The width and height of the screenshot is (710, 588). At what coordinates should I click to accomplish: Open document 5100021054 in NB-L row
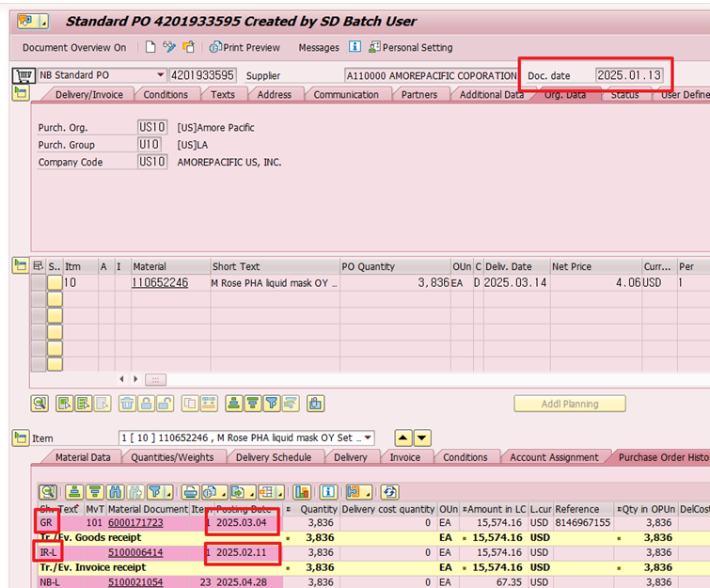[135, 582]
